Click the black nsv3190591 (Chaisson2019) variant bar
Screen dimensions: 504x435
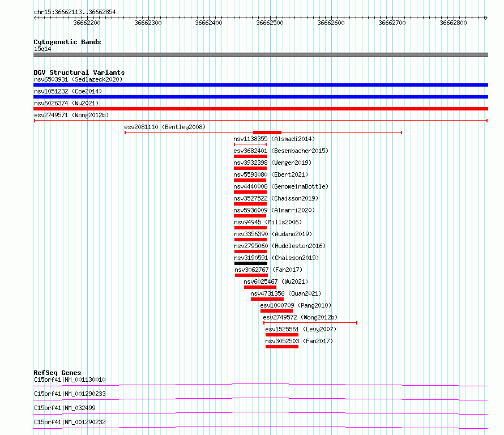pyautogui.click(x=251, y=263)
